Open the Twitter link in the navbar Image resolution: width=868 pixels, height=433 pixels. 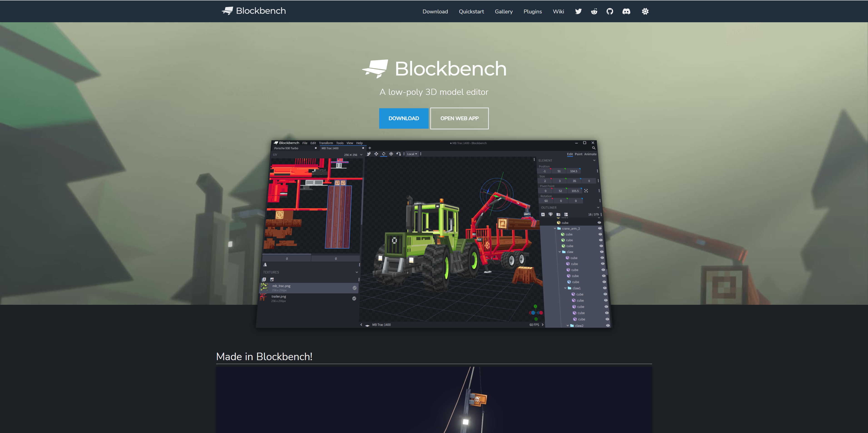coord(578,11)
